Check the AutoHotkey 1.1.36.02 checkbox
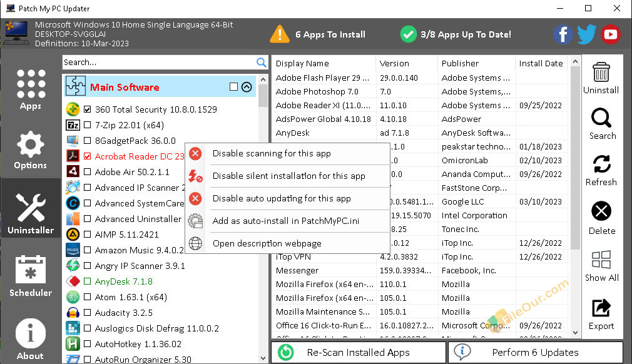This screenshot has height=364, width=632. point(87,344)
